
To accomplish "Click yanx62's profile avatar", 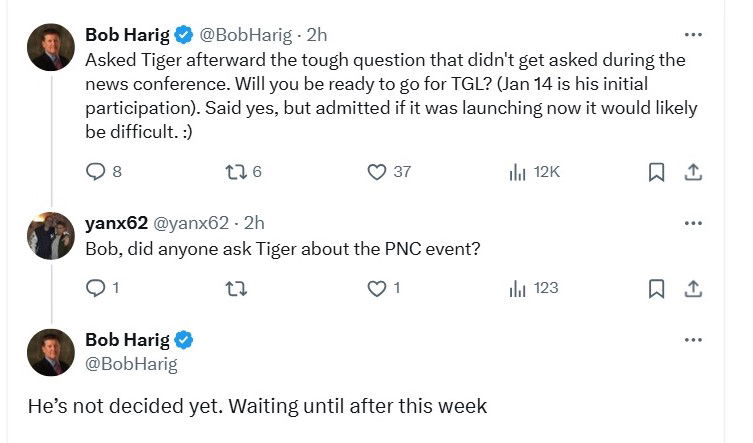I will 50,236.
